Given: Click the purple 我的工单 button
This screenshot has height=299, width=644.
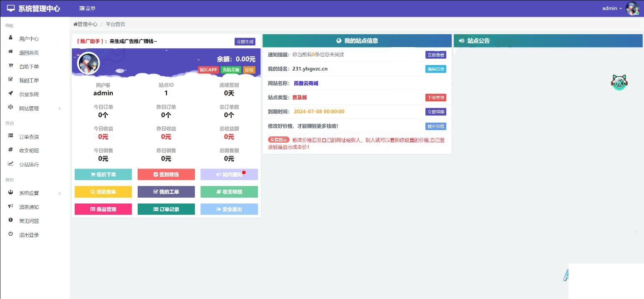Looking at the screenshot, I should coord(166,192).
